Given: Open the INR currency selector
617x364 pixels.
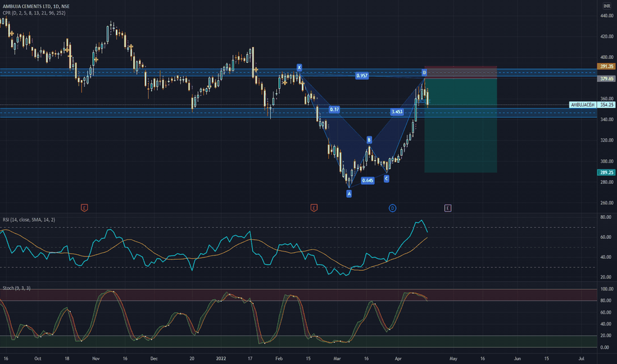Looking at the screenshot, I should 607,7.
